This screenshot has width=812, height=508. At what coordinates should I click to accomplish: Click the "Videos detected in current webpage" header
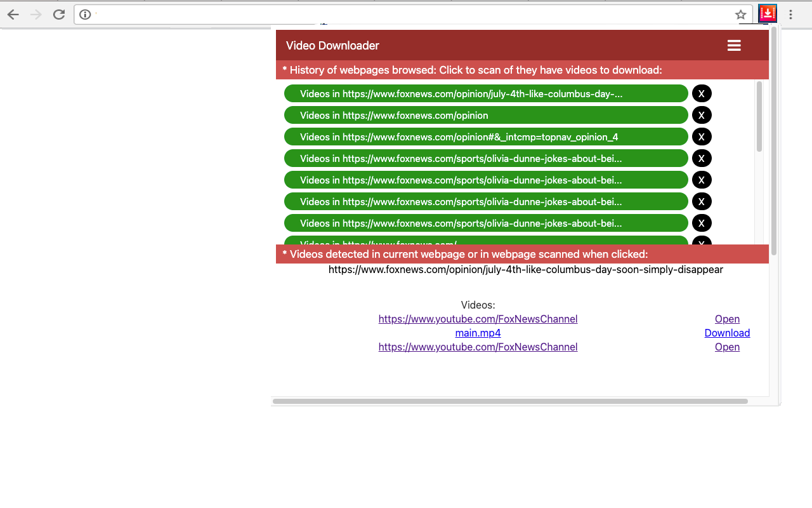click(522, 254)
